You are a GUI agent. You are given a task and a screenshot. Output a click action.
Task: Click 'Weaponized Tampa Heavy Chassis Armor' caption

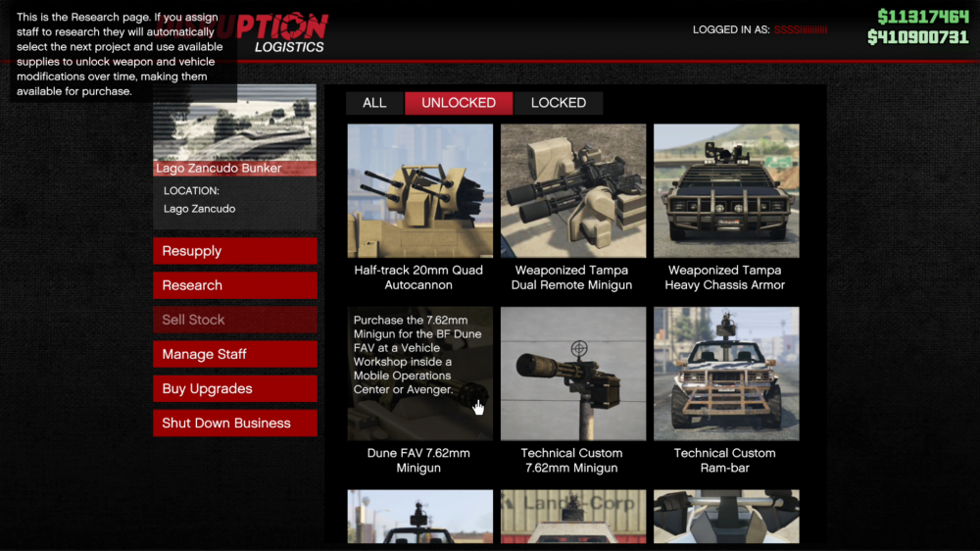click(x=725, y=277)
